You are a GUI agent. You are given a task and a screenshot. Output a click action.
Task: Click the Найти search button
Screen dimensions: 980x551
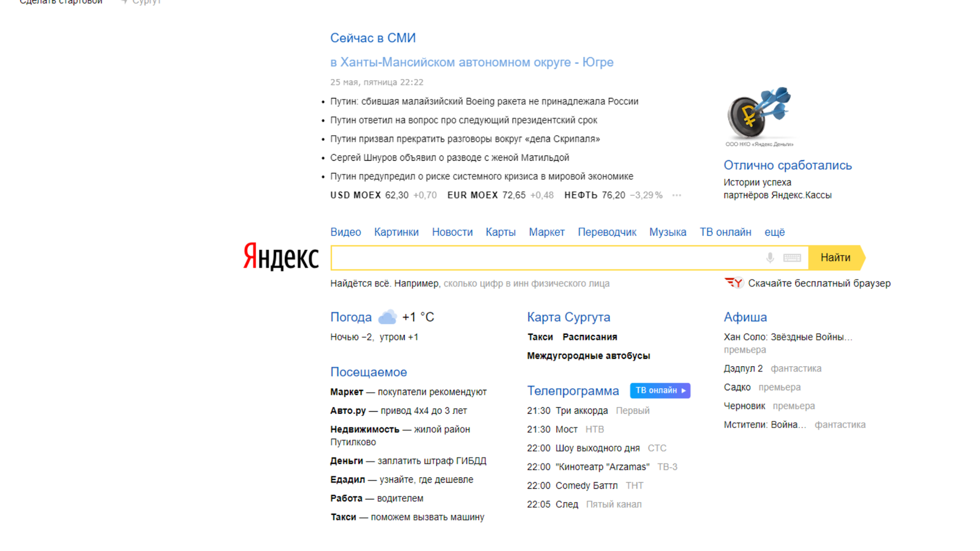pyautogui.click(x=836, y=258)
